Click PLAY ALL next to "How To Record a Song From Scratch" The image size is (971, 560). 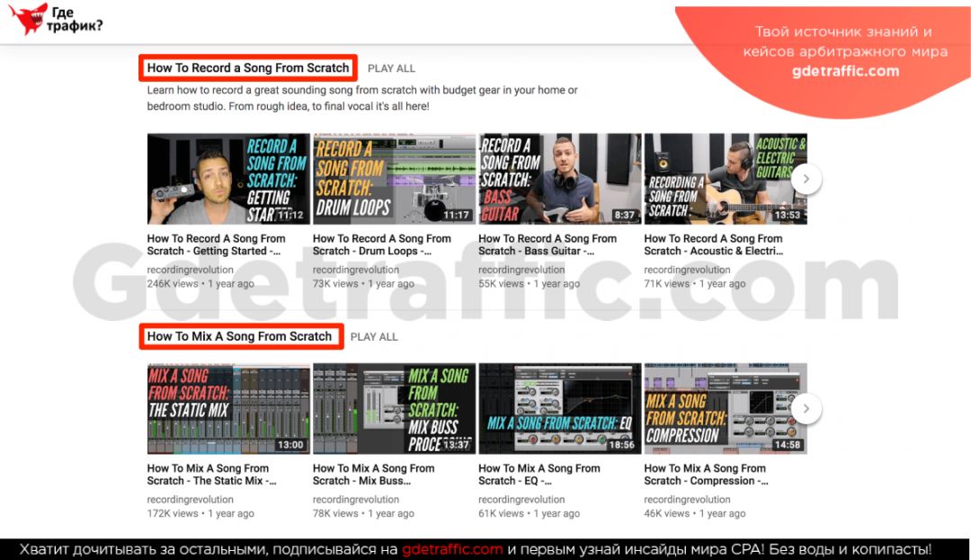click(391, 67)
